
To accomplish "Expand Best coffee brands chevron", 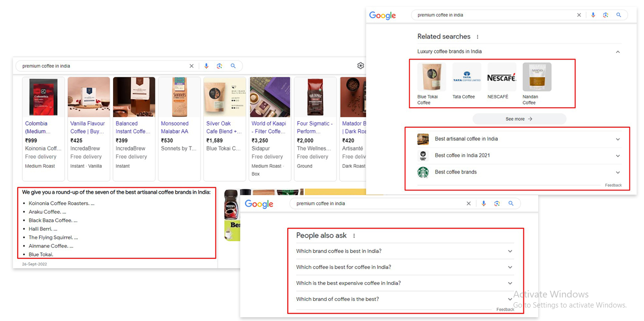I will click(x=618, y=173).
